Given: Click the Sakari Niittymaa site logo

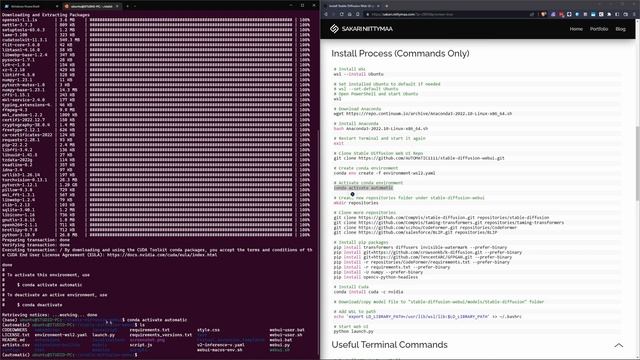Looking at the screenshot, I should coord(361,29).
